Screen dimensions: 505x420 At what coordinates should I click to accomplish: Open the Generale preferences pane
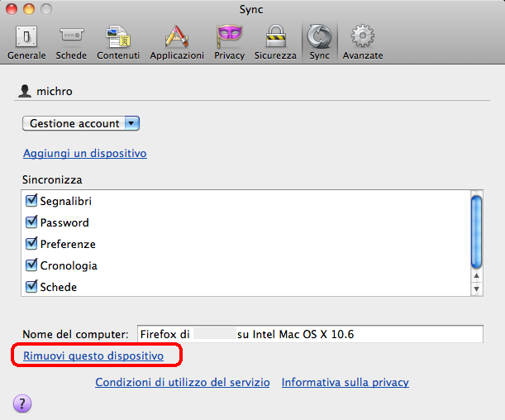[26, 43]
